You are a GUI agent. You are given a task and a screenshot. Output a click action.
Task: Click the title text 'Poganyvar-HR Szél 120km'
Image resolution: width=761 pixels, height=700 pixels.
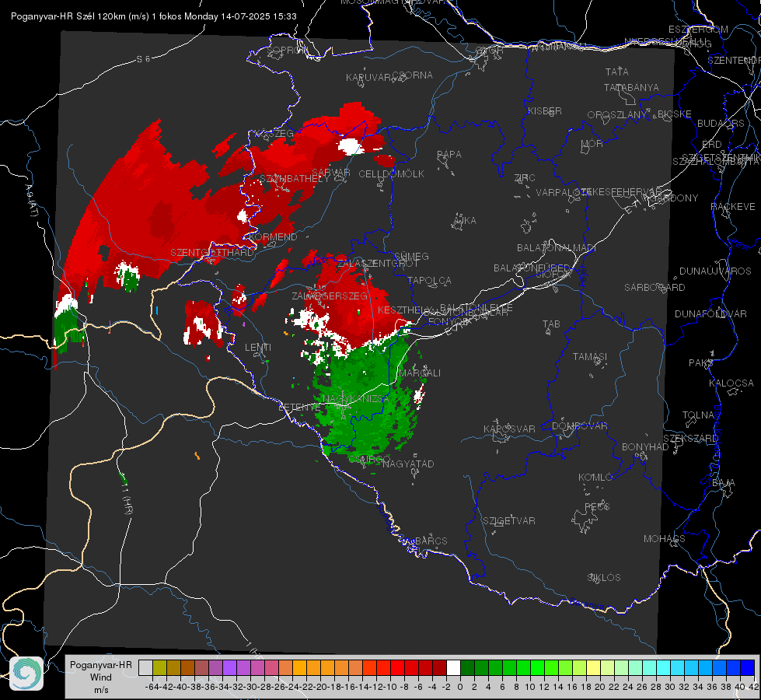[69, 16]
